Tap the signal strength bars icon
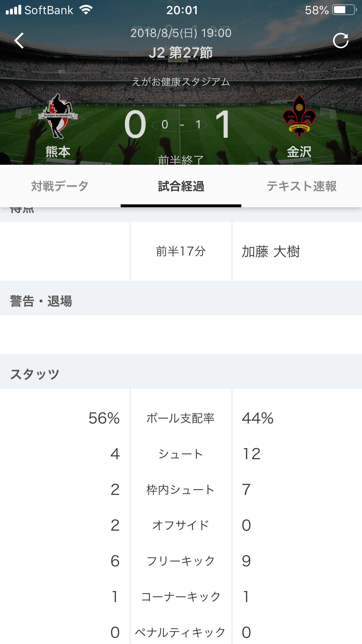 [x=14, y=10]
